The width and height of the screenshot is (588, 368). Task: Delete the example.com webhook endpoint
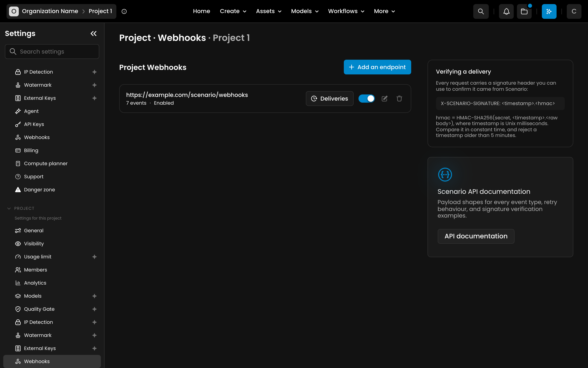point(399,99)
